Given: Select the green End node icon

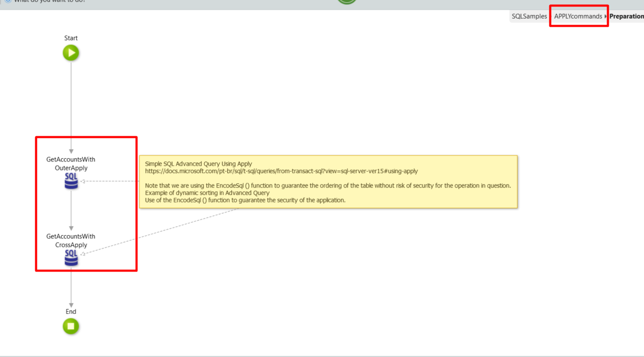Looking at the screenshot, I should click(71, 326).
